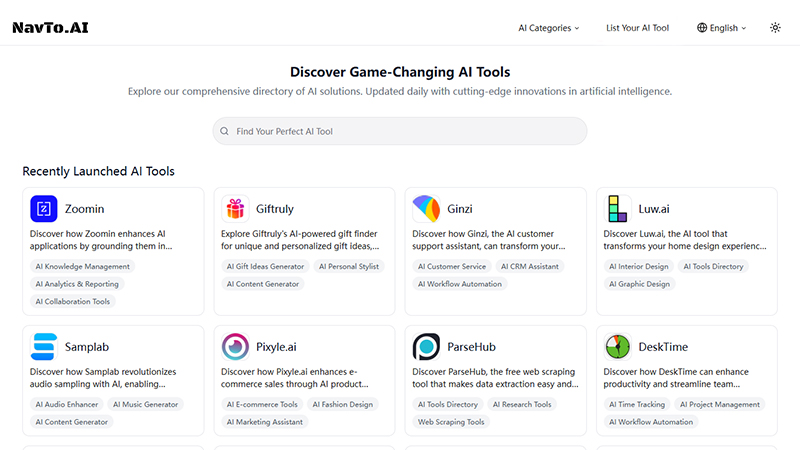The width and height of the screenshot is (800, 450).
Task: Click the NavTo.AI site logo
Action: (50, 28)
